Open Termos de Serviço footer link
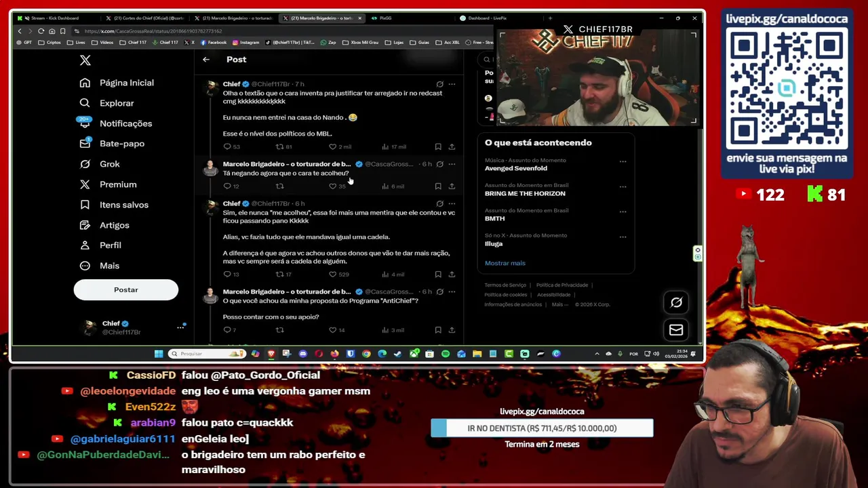Viewport: 868px width, 488px height. (505, 285)
